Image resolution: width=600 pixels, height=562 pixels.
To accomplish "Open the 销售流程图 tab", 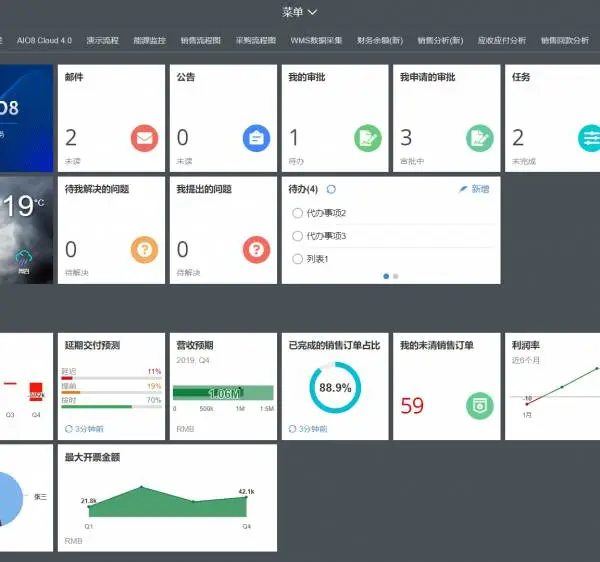I will 201,40.
